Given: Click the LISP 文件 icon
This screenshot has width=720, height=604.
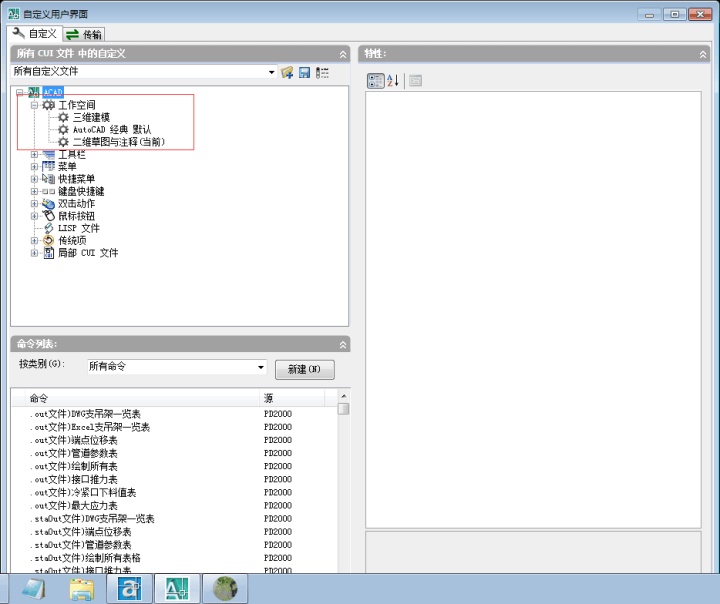Looking at the screenshot, I should tap(48, 228).
